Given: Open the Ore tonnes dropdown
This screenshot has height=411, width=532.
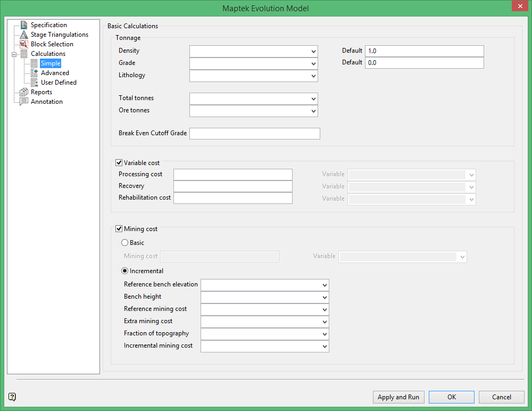Looking at the screenshot, I should (313, 111).
